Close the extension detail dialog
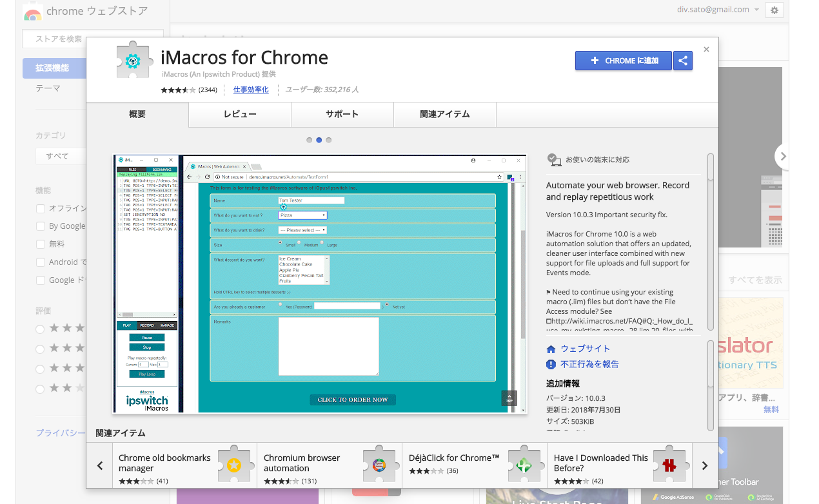This screenshot has width=819, height=504. [706, 49]
